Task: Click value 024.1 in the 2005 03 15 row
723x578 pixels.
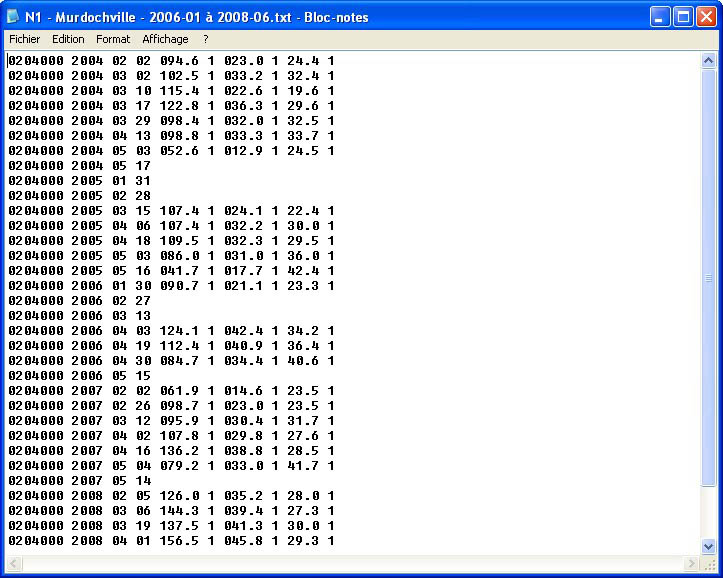Action: 243,211
